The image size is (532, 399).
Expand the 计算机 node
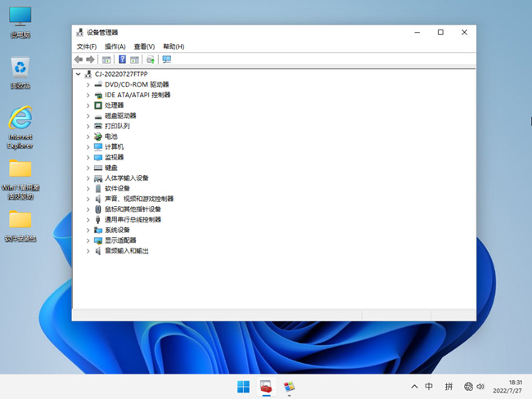(88, 147)
